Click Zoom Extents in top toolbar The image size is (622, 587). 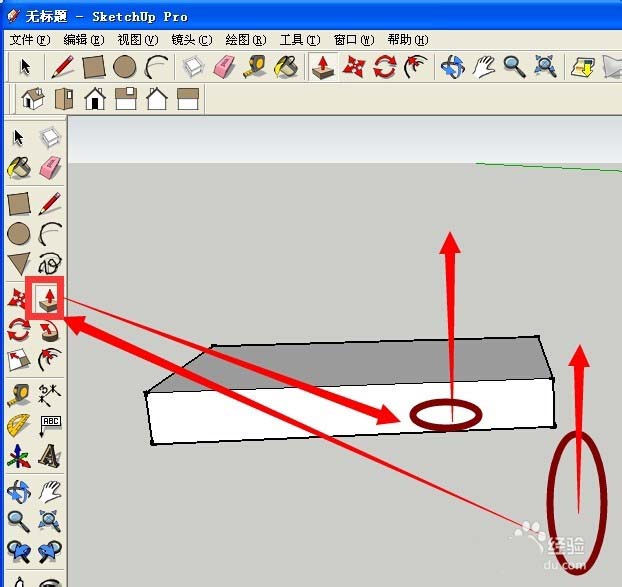(x=545, y=67)
